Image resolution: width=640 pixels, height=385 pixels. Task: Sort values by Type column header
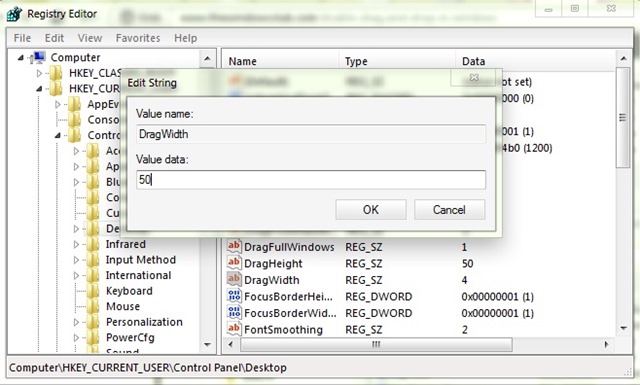pos(397,61)
